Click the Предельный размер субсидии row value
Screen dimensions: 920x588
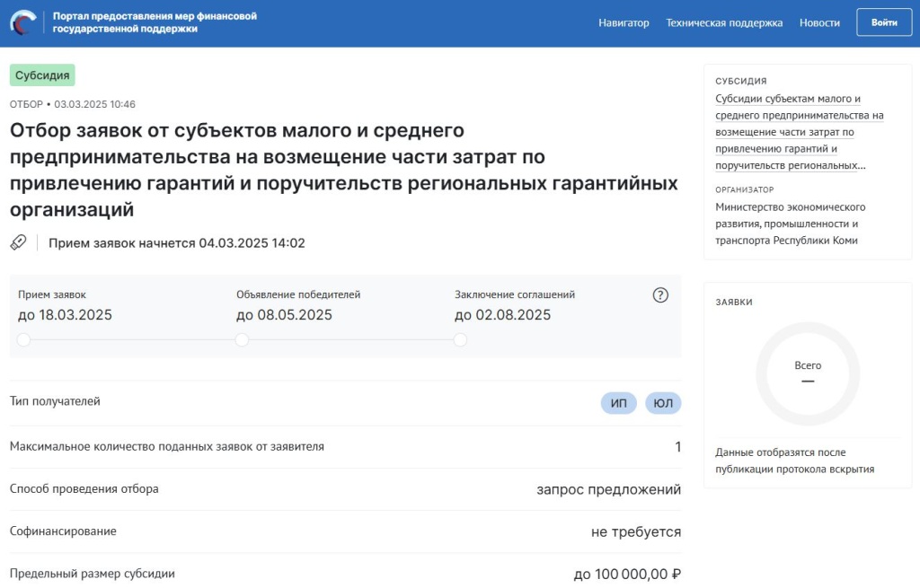pyautogui.click(x=627, y=574)
